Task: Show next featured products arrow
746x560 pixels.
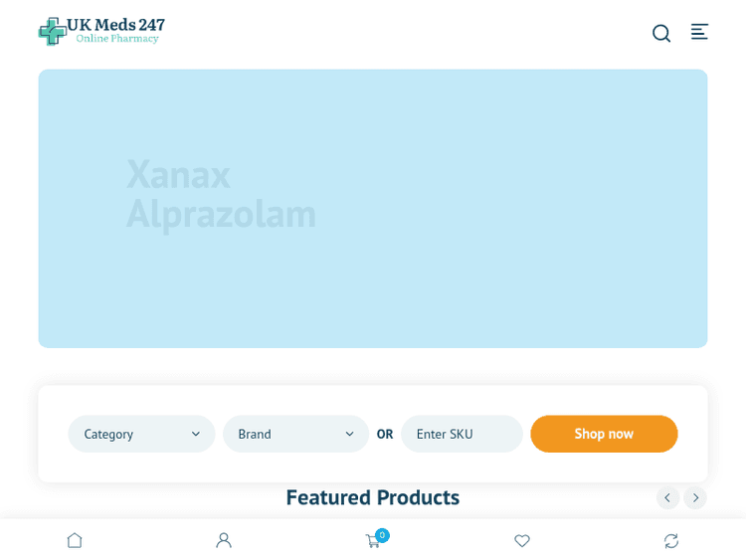Action: pos(695,497)
